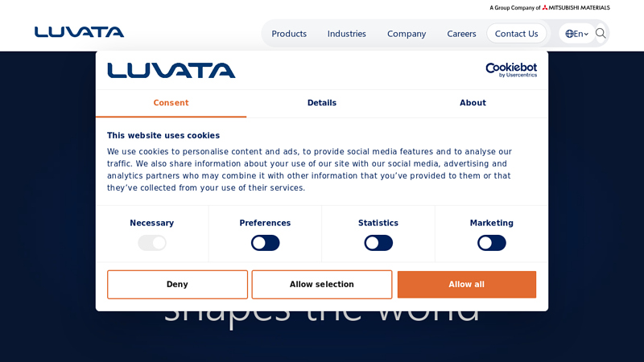Screen dimensions: 644x362
Task: Enable the Preferences cookies toggle
Action: coord(265,243)
